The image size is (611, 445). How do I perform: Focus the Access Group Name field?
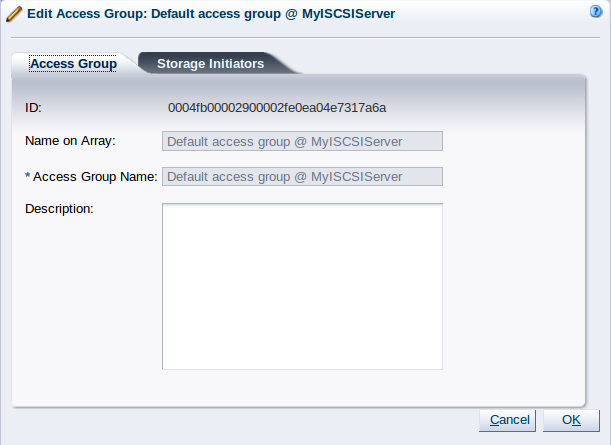click(302, 177)
